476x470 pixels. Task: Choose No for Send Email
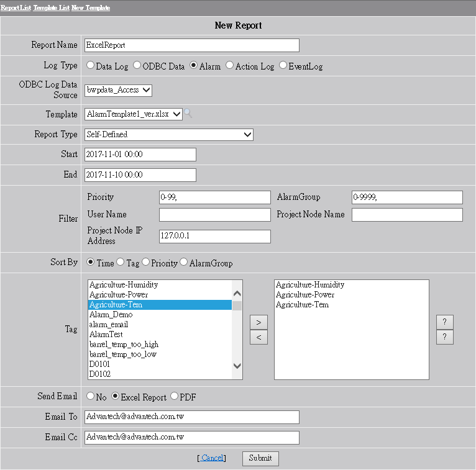(90, 395)
